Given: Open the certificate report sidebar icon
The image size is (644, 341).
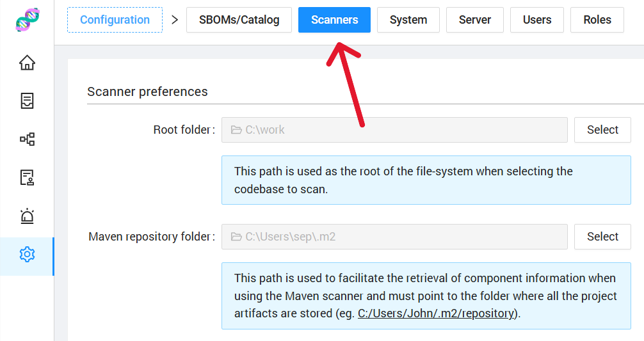Looking at the screenshot, I should 27,178.
